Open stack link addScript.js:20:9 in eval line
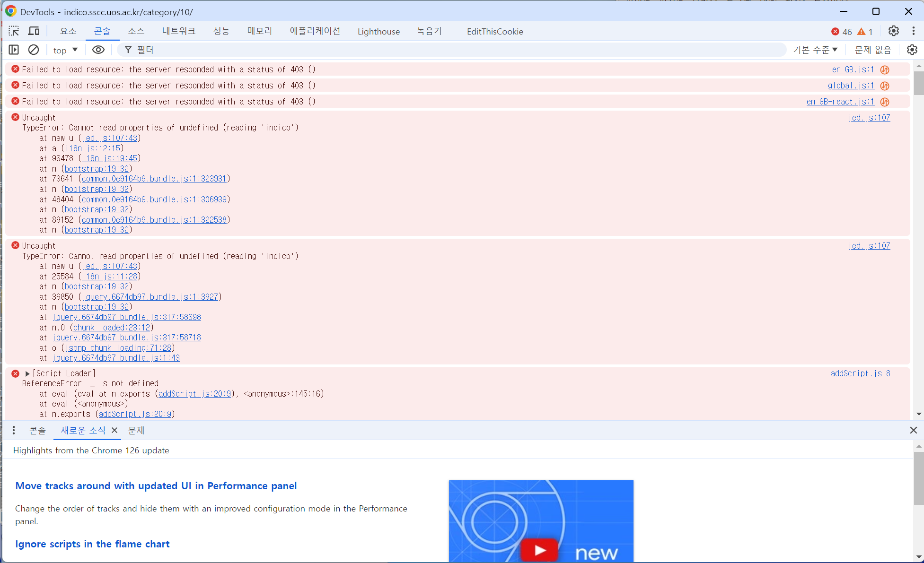The image size is (924, 563). click(x=194, y=394)
